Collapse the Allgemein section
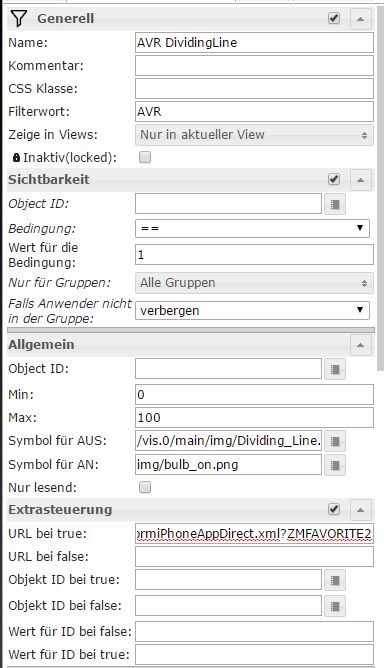384x668 pixels. pyautogui.click(x=361, y=345)
